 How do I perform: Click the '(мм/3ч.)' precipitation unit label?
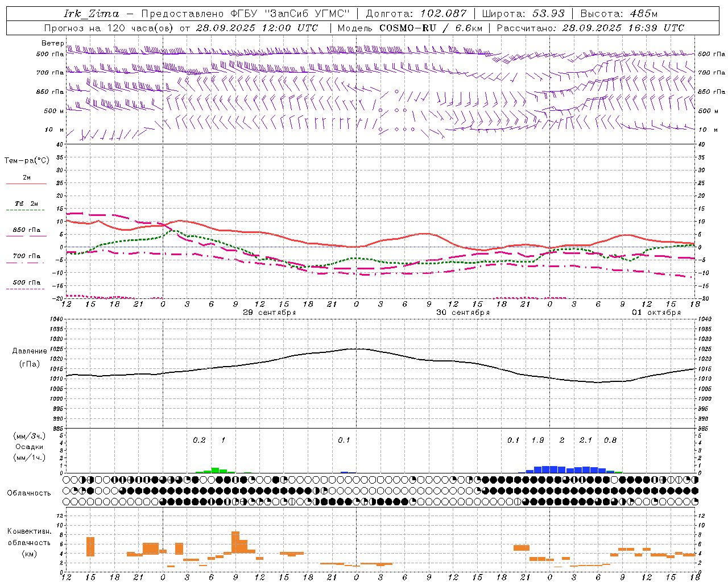click(x=30, y=436)
